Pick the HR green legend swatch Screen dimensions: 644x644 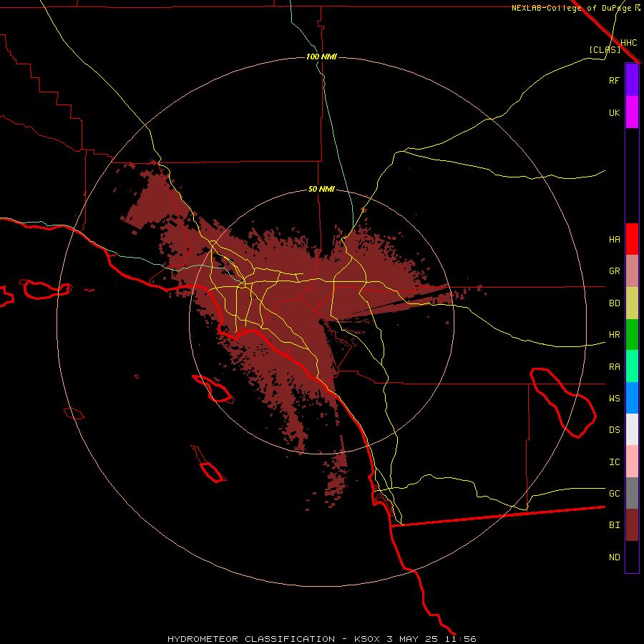(x=632, y=334)
